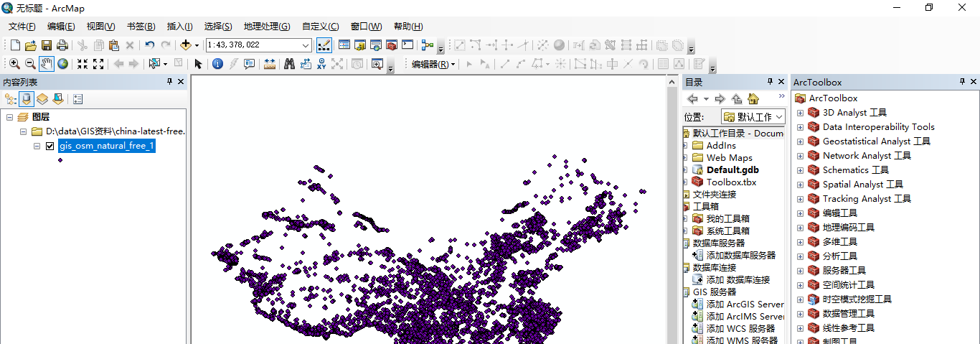Open the map scale dropdown
This screenshot has height=344, width=980.
(x=306, y=45)
